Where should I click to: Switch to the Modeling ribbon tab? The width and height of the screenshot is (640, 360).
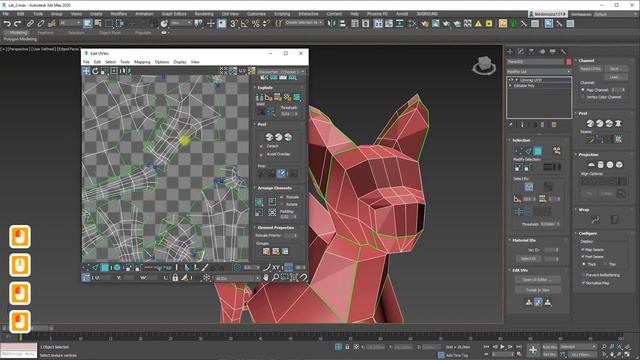click(18, 33)
